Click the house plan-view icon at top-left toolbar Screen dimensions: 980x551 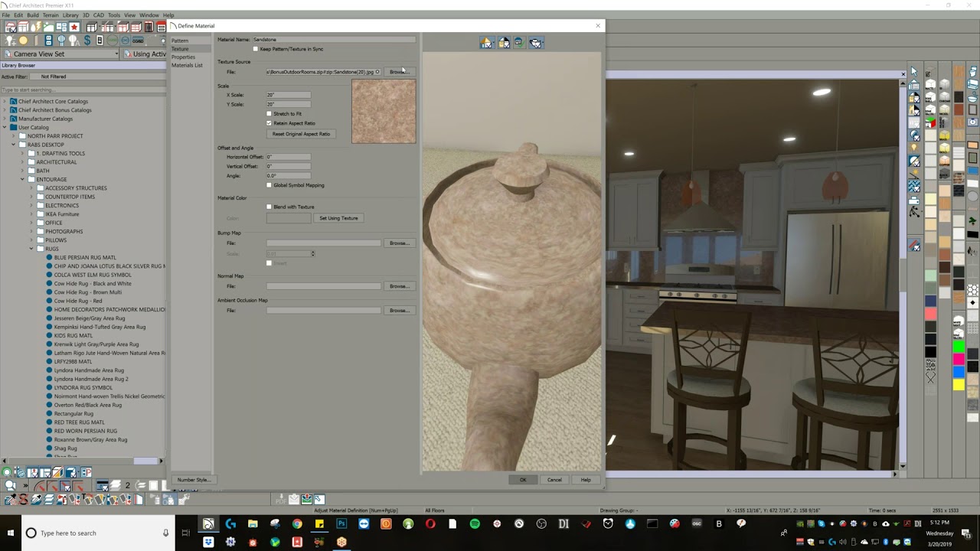coord(11,28)
